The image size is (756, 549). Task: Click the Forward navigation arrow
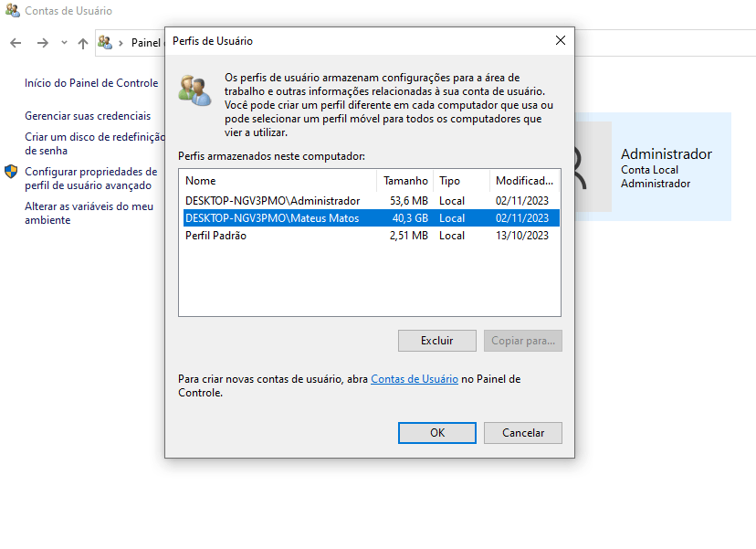43,43
